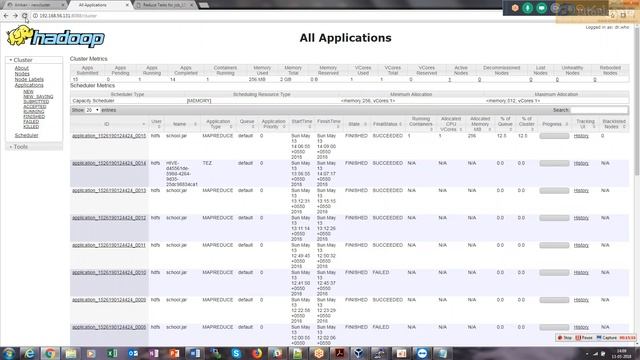Toggle the green microphone recorder icon
The image size is (640, 360).
pyautogui.click(x=528, y=8)
